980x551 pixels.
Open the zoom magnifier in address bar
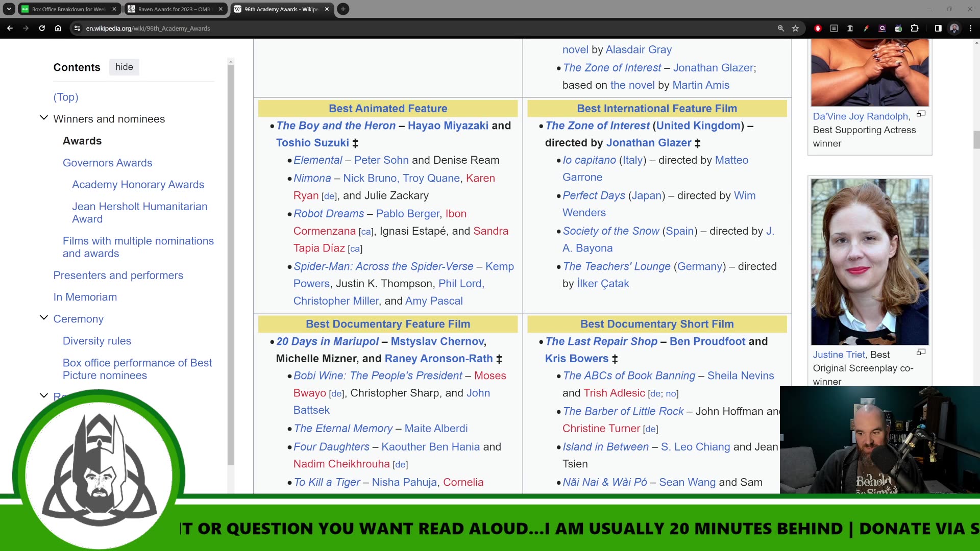pyautogui.click(x=780, y=28)
